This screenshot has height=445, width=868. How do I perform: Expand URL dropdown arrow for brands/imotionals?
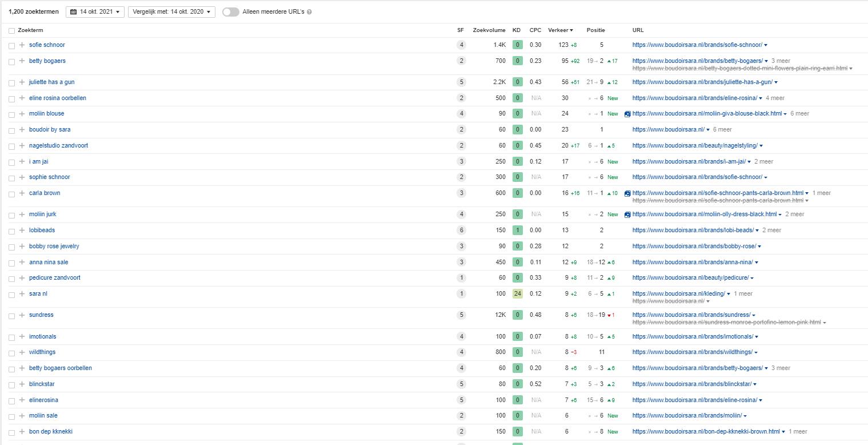[757, 337]
